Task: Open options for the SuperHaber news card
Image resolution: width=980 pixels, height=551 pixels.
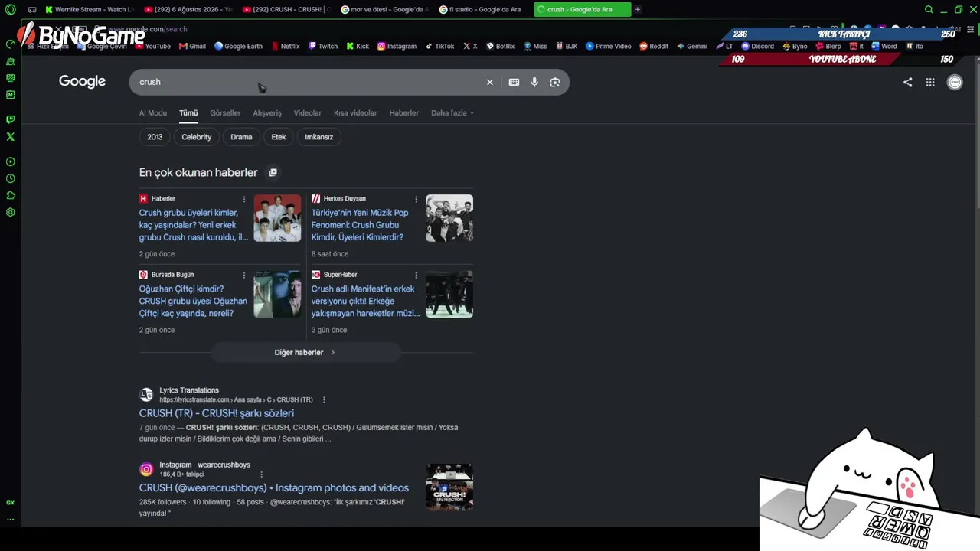Action: point(416,275)
